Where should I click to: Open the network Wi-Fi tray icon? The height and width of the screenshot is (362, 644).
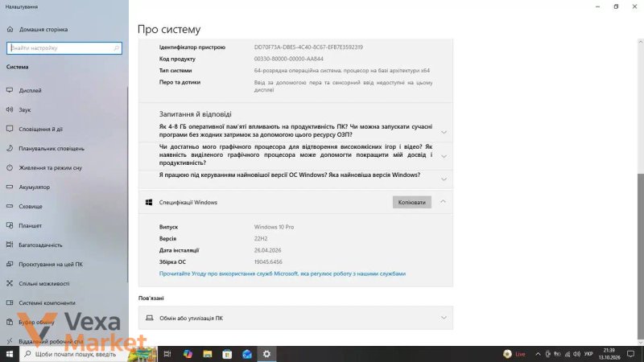pos(568,354)
